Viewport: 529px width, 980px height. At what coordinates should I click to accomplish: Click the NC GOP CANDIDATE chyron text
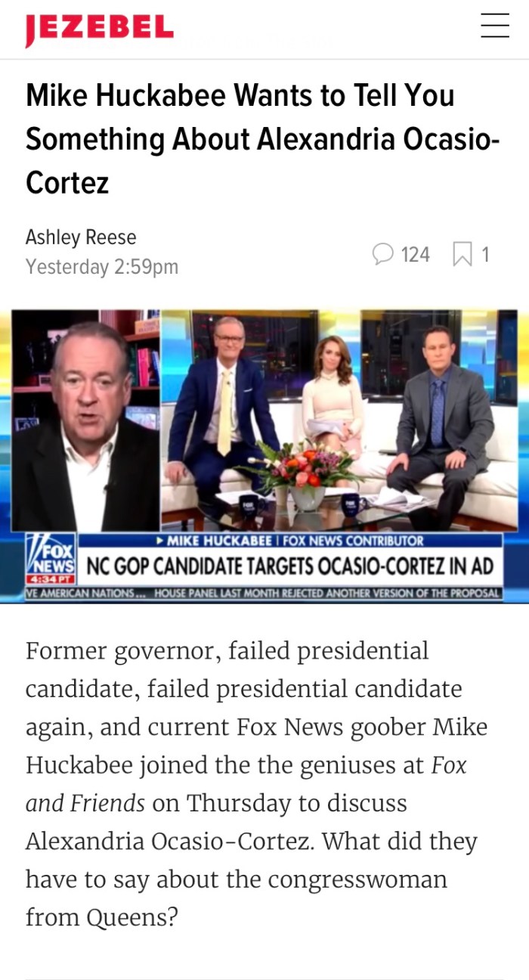point(289,566)
